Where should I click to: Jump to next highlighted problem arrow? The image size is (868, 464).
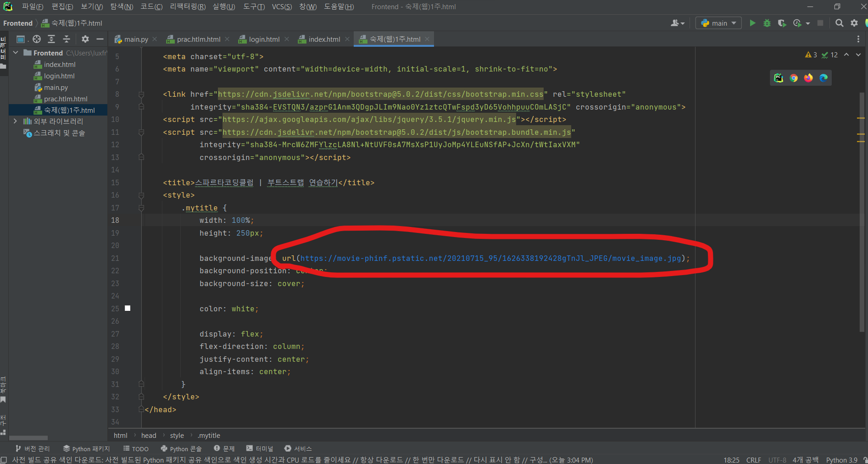click(x=858, y=55)
